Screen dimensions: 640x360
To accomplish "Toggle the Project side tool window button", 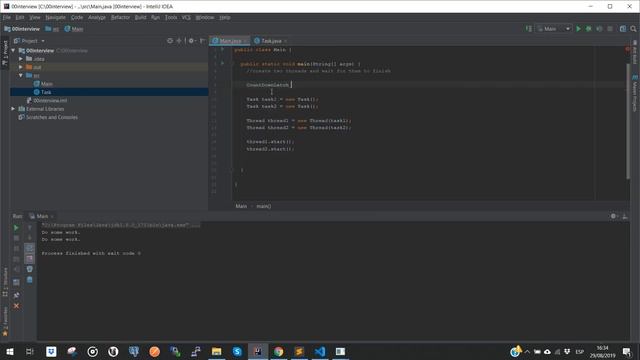I will coord(5,53).
